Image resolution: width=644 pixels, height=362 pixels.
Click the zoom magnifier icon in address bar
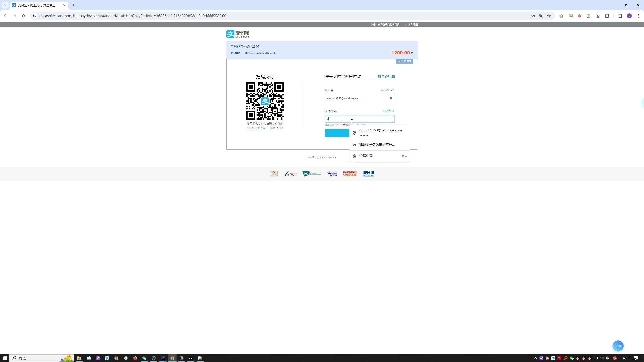541,16
